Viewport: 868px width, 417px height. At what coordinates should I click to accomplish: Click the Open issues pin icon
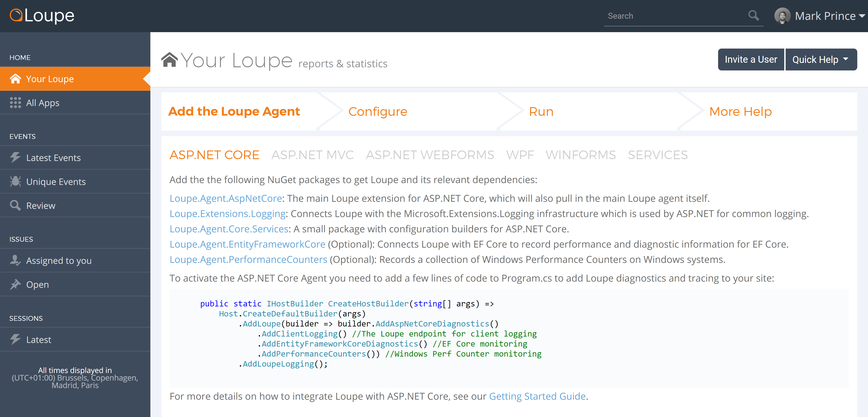tap(16, 284)
